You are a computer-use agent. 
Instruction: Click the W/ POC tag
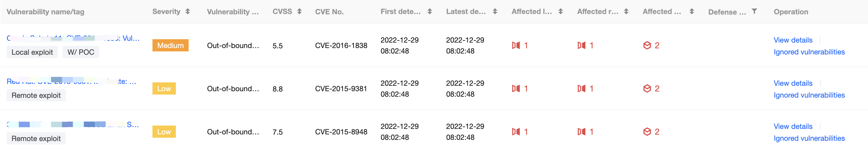80,52
